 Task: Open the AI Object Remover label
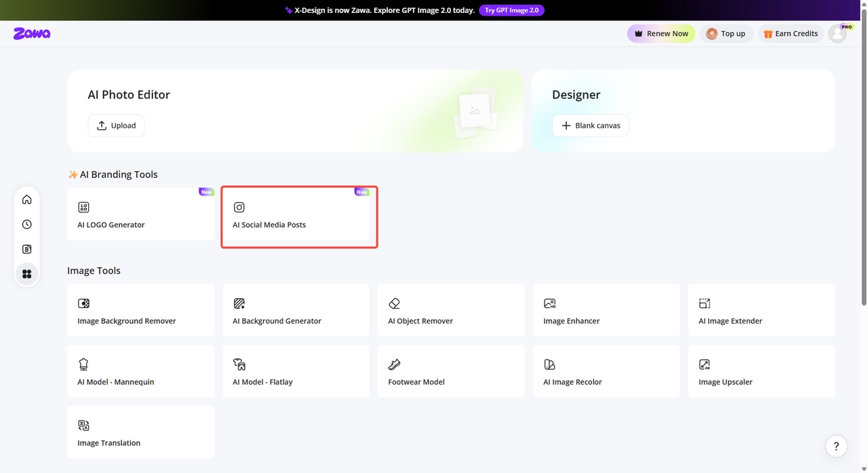click(x=420, y=321)
